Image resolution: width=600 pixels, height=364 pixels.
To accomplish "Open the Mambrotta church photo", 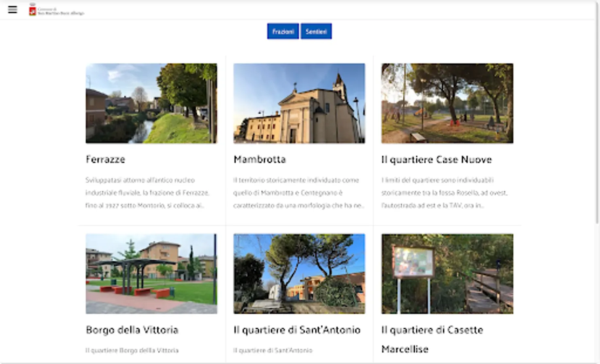I will tap(299, 103).
